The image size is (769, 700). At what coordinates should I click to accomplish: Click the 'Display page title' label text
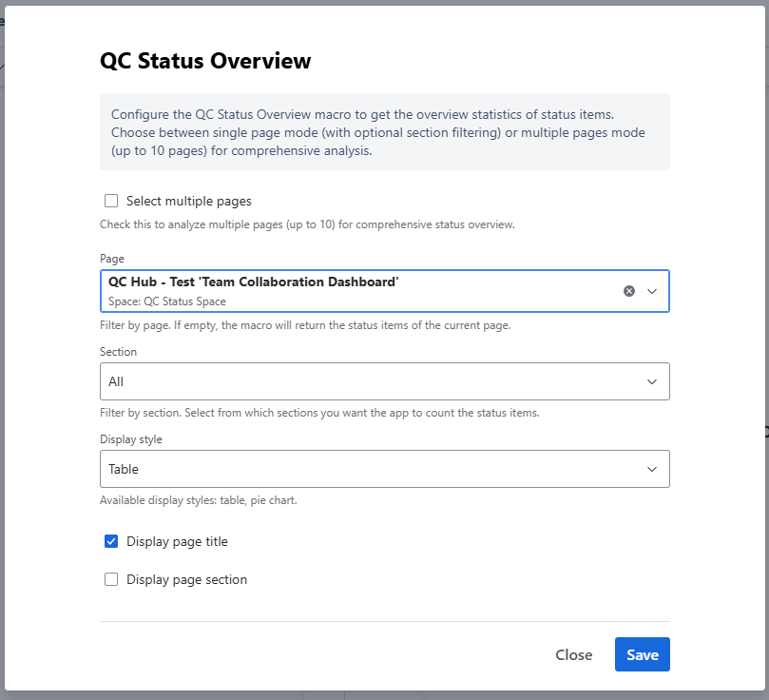tap(177, 541)
